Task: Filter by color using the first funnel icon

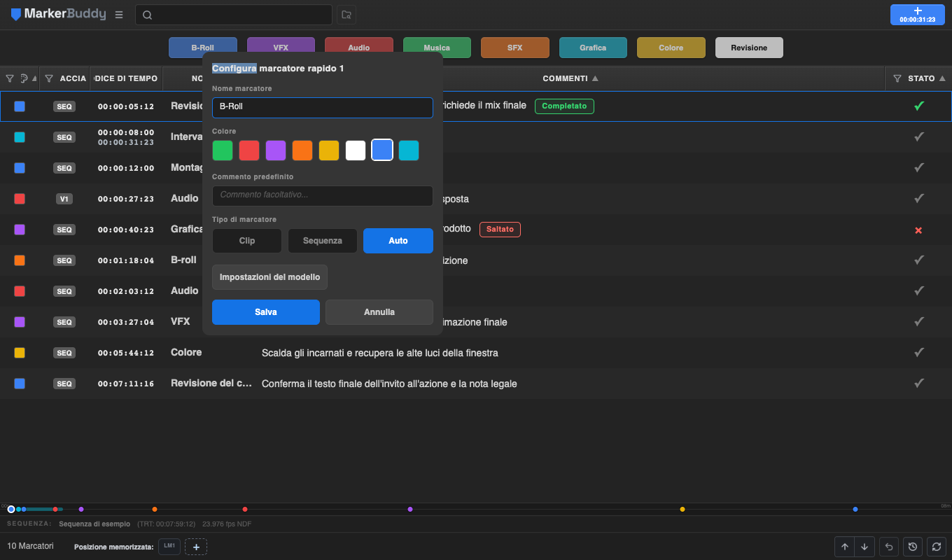Action: tap(10, 78)
